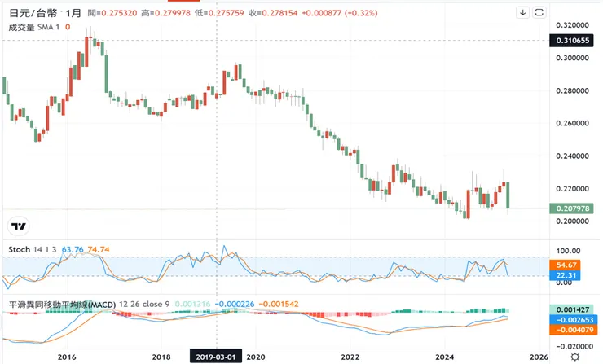
Task: Open the TradingView logo link
Action: [x=19, y=226]
